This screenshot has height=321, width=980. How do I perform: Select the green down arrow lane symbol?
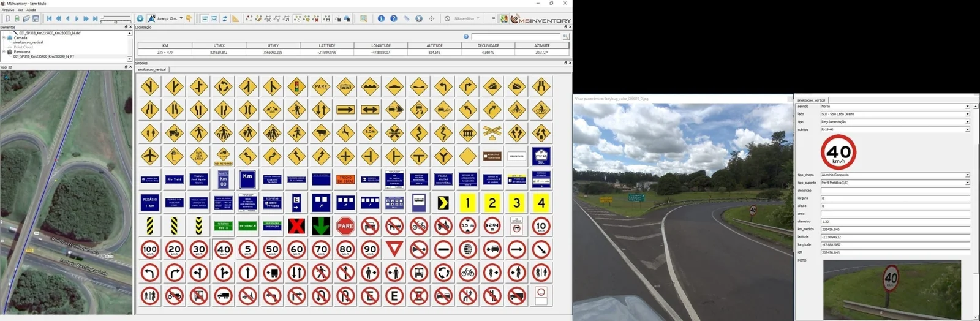point(321,226)
